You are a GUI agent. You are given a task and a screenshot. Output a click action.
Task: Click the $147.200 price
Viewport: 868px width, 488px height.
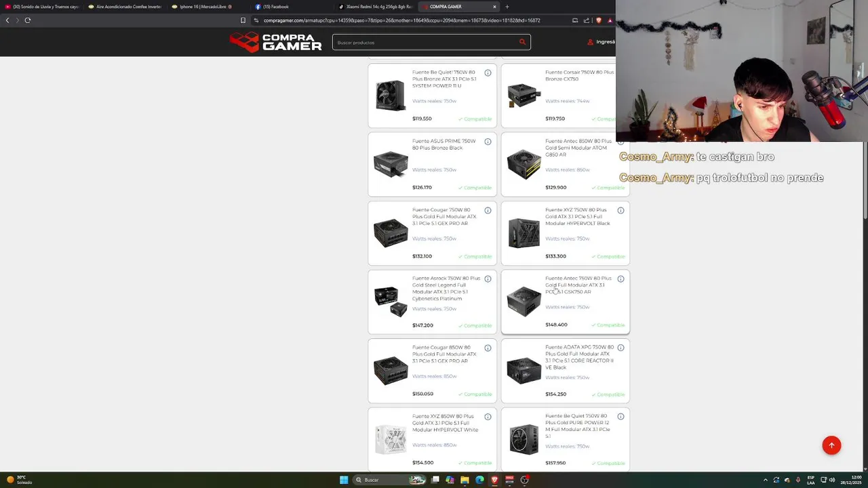[x=422, y=325]
